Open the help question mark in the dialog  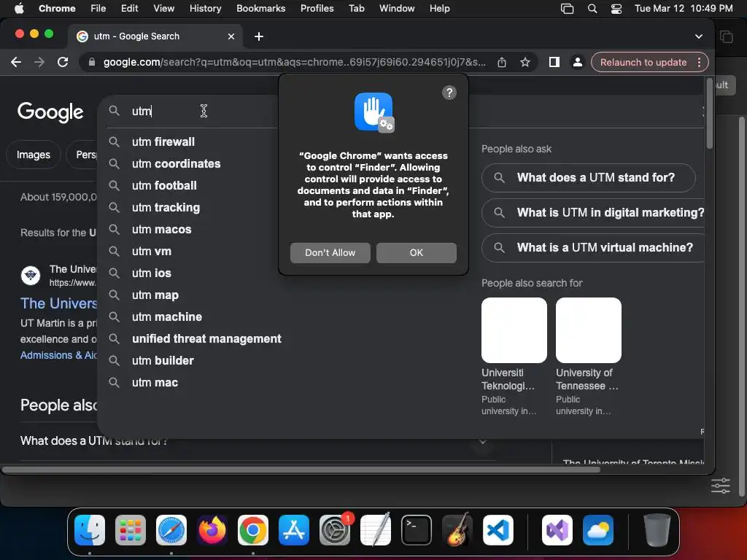tap(449, 93)
